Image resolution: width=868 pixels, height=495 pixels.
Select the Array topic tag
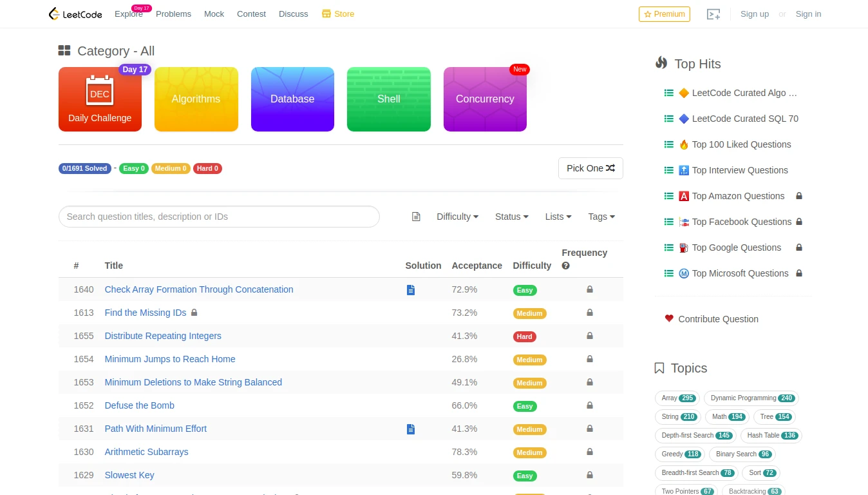pos(677,398)
